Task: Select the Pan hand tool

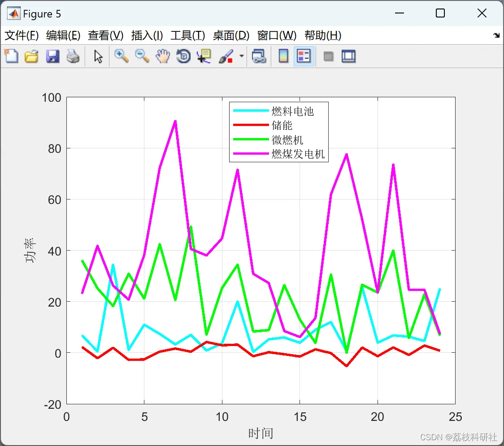Action: click(163, 56)
